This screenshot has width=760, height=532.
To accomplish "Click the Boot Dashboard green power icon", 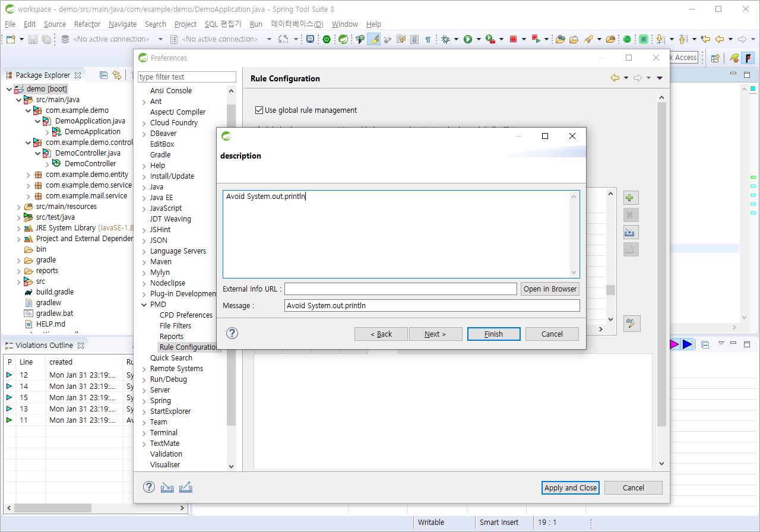I will 327,39.
